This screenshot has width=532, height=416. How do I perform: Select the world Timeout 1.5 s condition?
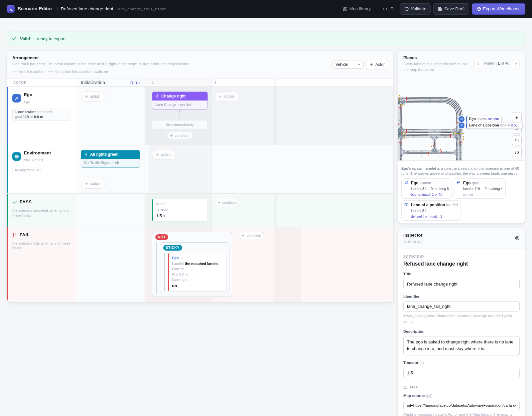(x=180, y=210)
